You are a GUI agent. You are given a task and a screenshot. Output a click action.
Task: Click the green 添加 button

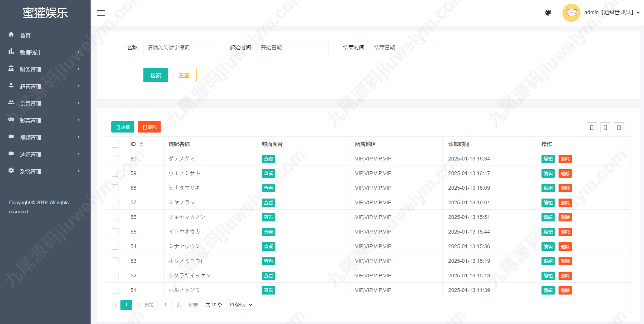(x=123, y=127)
